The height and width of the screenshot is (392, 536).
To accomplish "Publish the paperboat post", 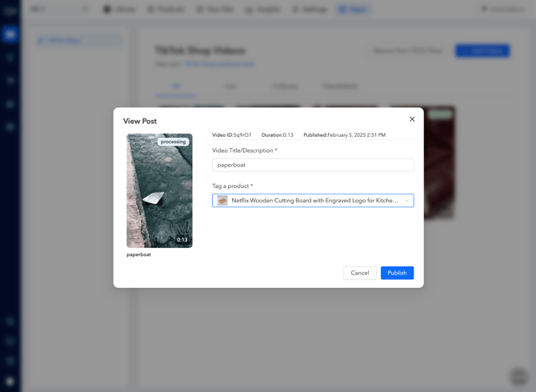I will click(397, 273).
